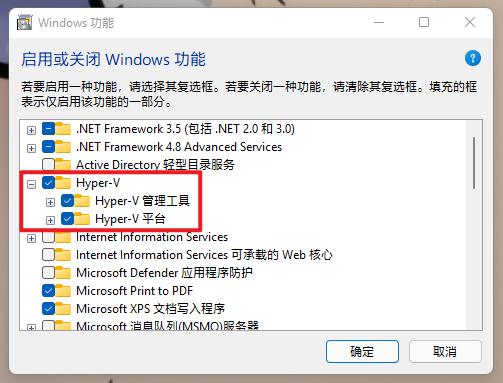Uncheck Microsoft XPS 文档写入程序 checkbox

tap(48, 309)
